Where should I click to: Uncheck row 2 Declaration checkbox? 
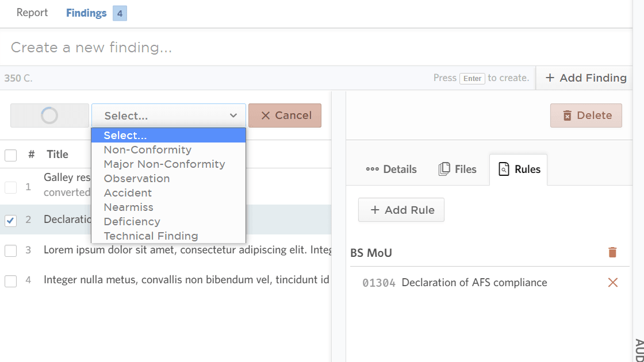click(x=10, y=220)
